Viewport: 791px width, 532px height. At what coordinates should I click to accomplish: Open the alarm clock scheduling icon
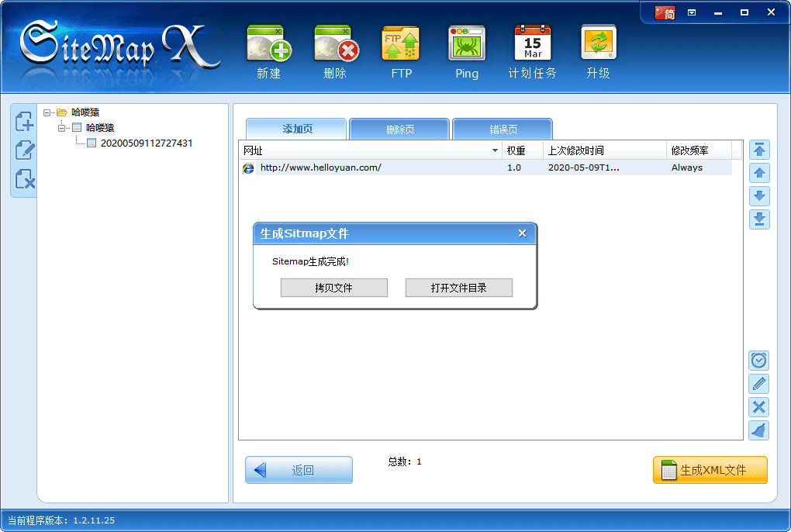tap(758, 360)
